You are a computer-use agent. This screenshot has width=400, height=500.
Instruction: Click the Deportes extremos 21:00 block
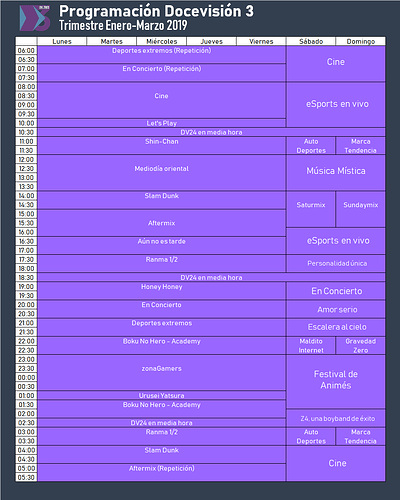tap(162, 327)
